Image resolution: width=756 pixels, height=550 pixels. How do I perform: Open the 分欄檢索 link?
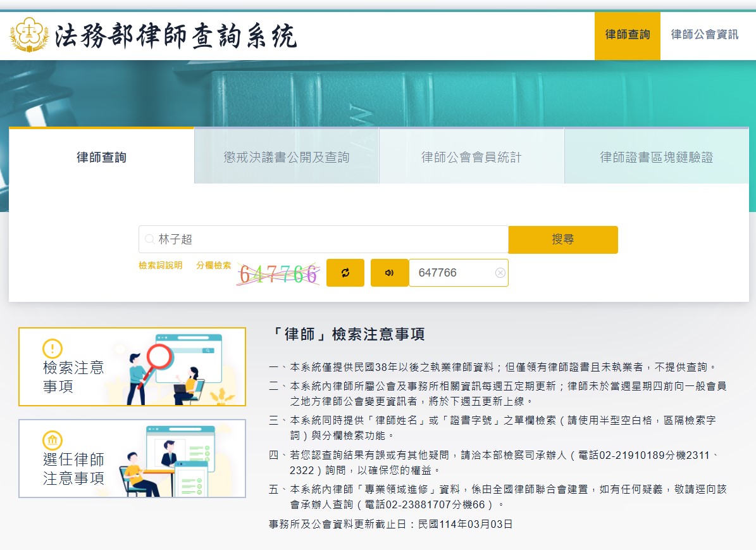coord(213,266)
